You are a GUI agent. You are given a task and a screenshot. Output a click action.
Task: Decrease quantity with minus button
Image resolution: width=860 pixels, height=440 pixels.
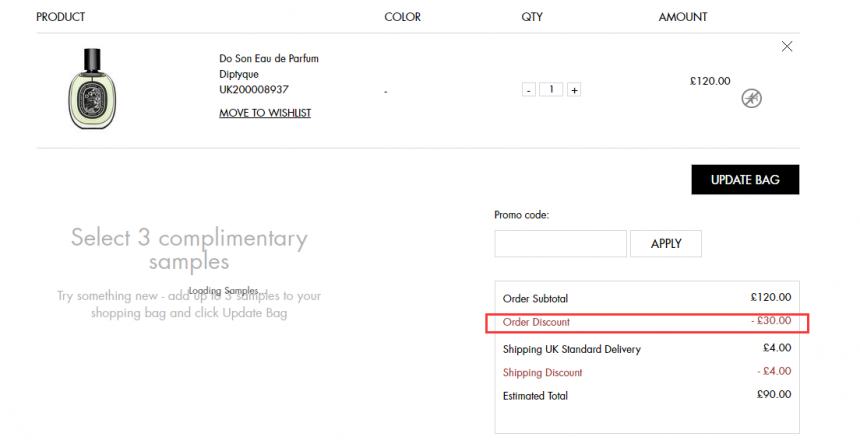[528, 90]
